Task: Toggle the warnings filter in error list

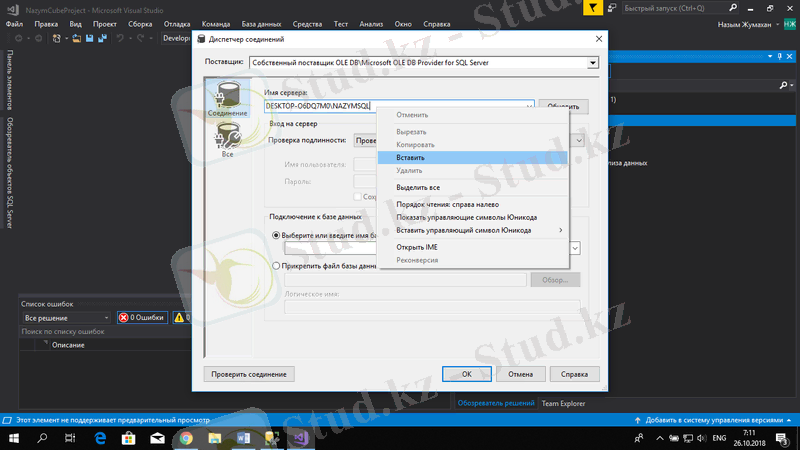Action: [x=182, y=317]
